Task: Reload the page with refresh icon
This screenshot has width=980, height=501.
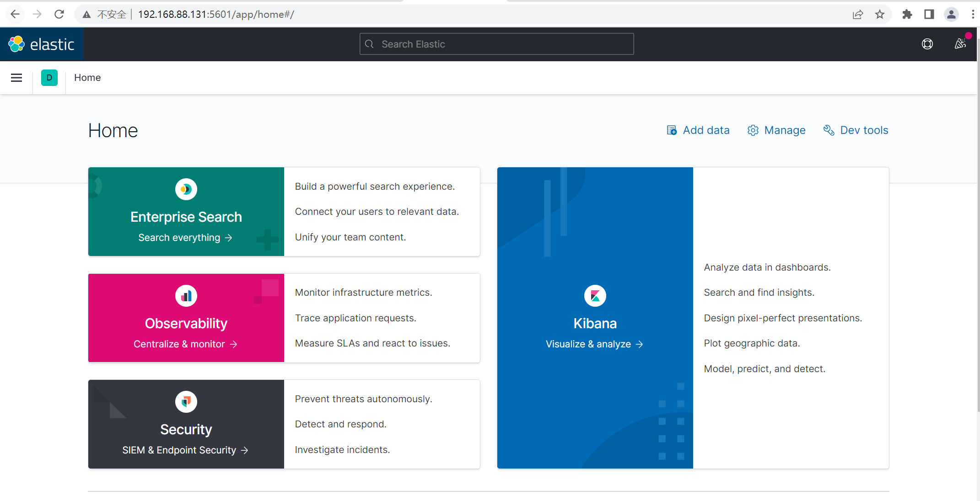Action: (59, 14)
